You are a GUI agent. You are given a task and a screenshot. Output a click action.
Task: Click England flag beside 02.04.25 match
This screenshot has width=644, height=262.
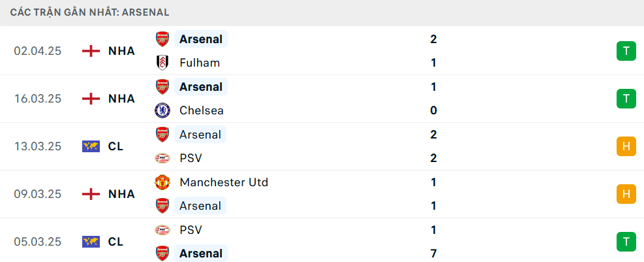pos(91,51)
